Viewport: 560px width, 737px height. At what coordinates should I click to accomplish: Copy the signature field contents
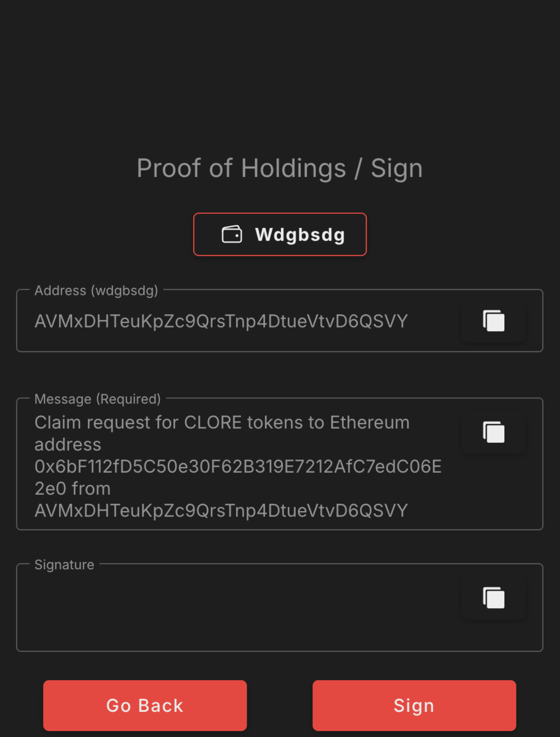coord(493,598)
